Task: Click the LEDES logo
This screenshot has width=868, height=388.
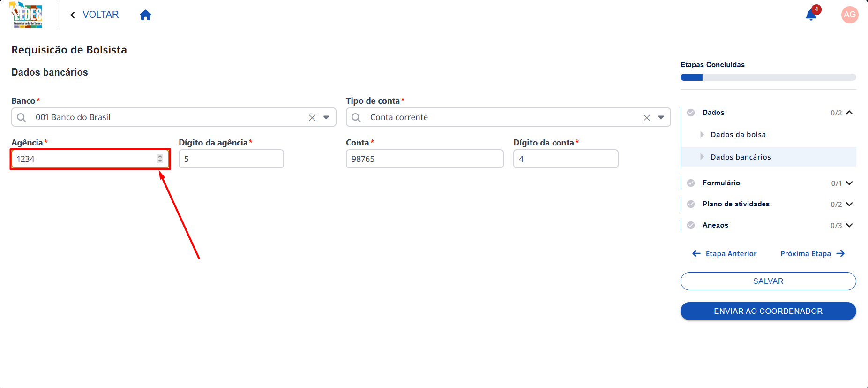Action: click(x=26, y=15)
